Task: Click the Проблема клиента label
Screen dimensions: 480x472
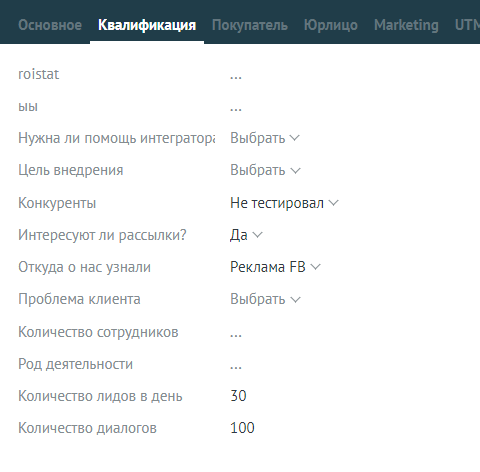Action: 79,299
